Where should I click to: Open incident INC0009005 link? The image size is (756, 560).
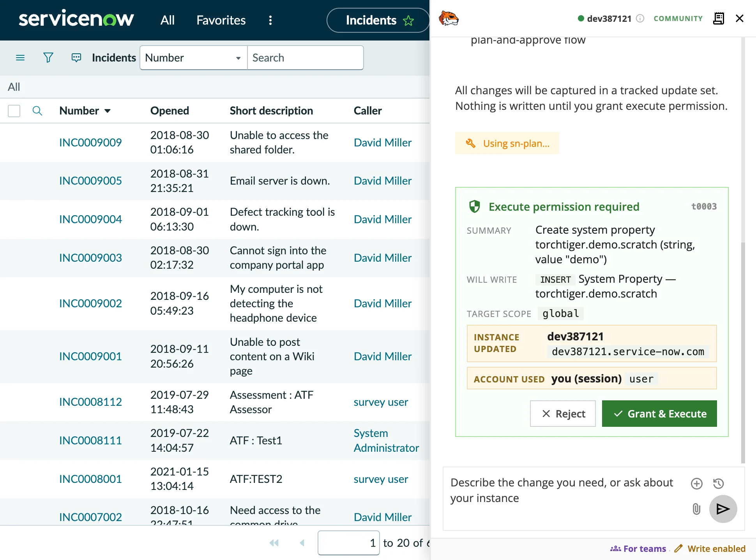90,181
